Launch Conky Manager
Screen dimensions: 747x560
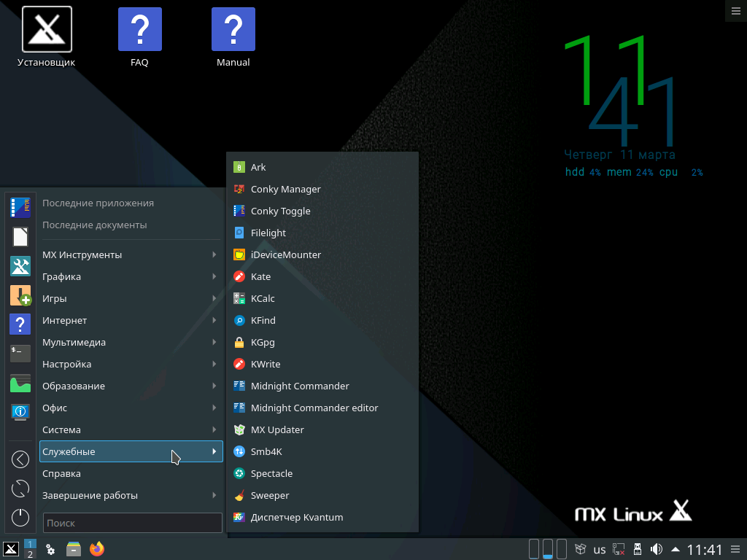point(322,189)
